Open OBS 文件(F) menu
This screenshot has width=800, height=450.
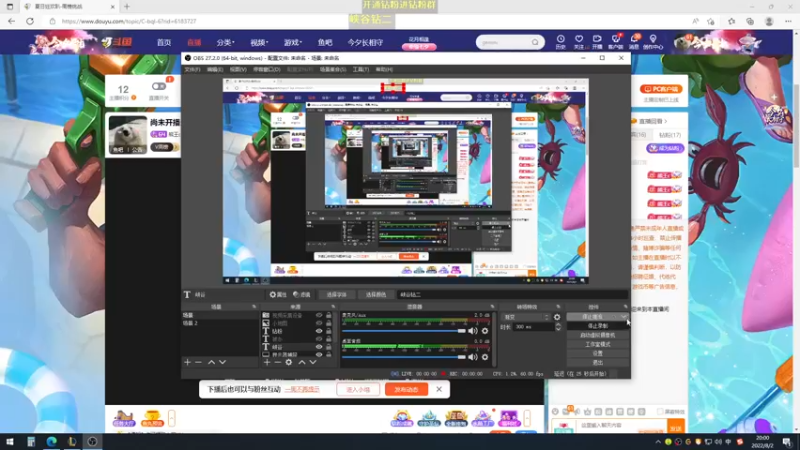pyautogui.click(x=192, y=69)
